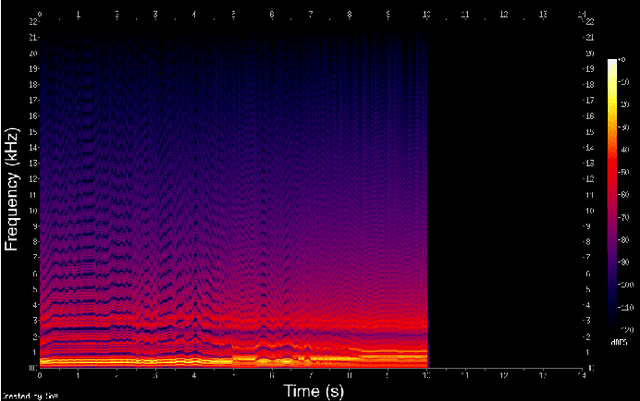Screen dimensions: 640x401
Task: Click the 5 kHz label on left axis
Action: point(35,290)
